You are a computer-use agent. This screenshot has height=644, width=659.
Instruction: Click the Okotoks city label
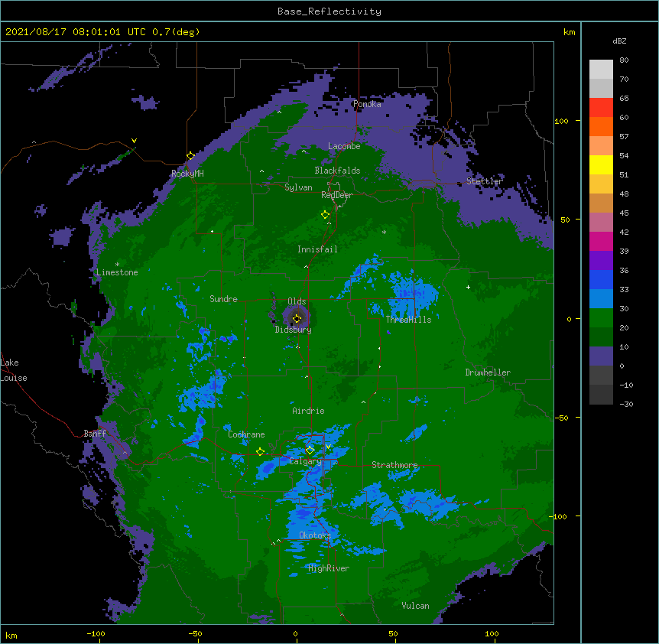pos(315,535)
